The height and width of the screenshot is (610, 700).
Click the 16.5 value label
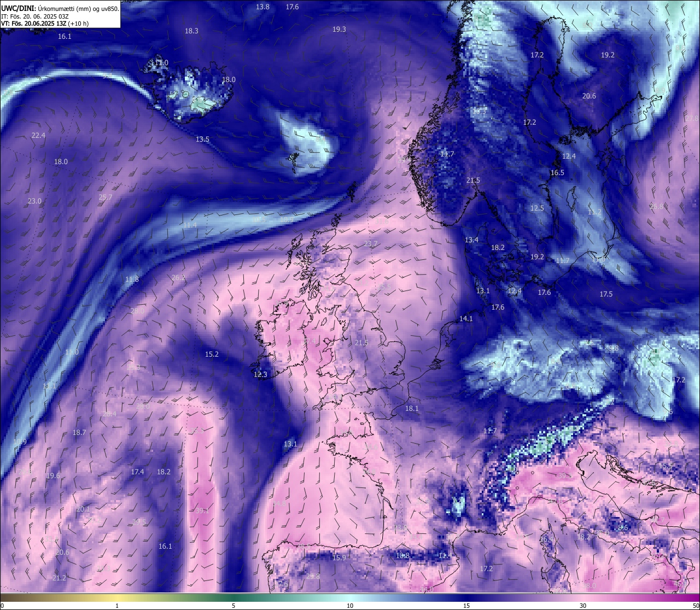click(x=557, y=172)
